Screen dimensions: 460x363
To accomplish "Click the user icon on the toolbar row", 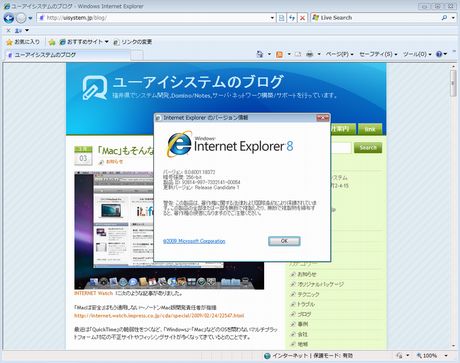I will (18, 30).
